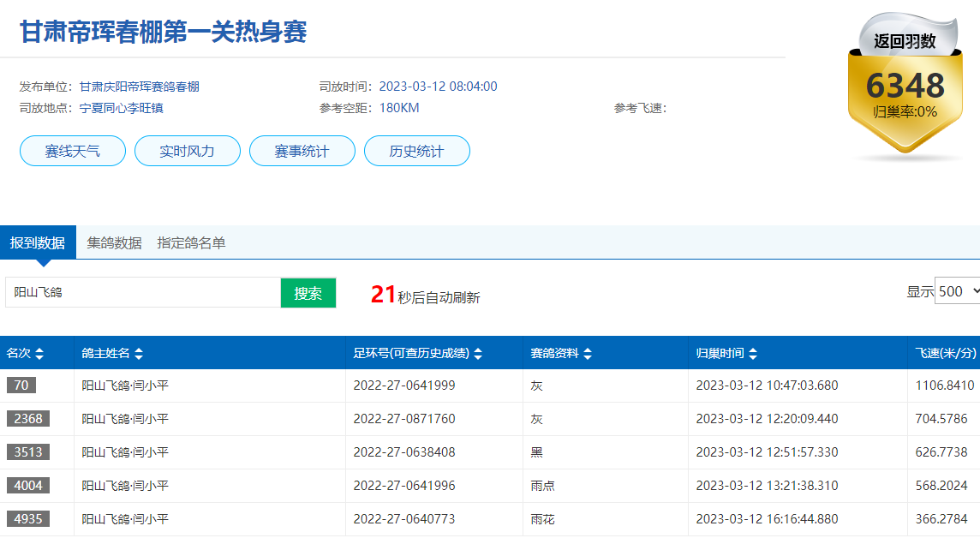Sort by 足环号 column arrows
The width and height of the screenshot is (980, 538).
click(478, 354)
